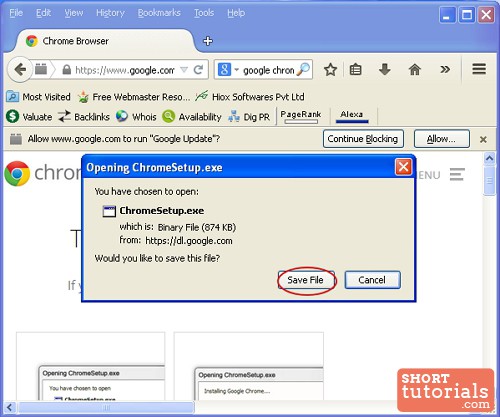Viewport: 500px width, 417px height.
Task: Open the View menu
Action: tap(74, 13)
